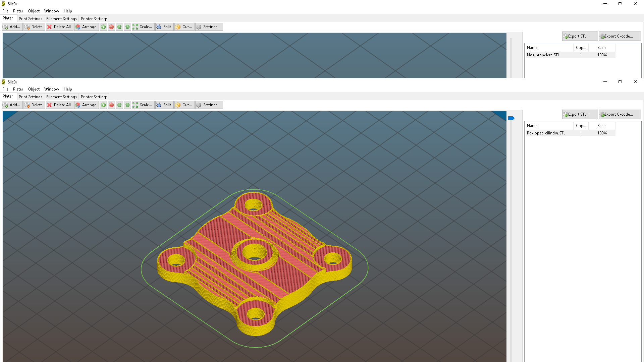Click Split tool in Poklopac_cilindra window
The width and height of the screenshot is (644, 362).
(x=164, y=105)
